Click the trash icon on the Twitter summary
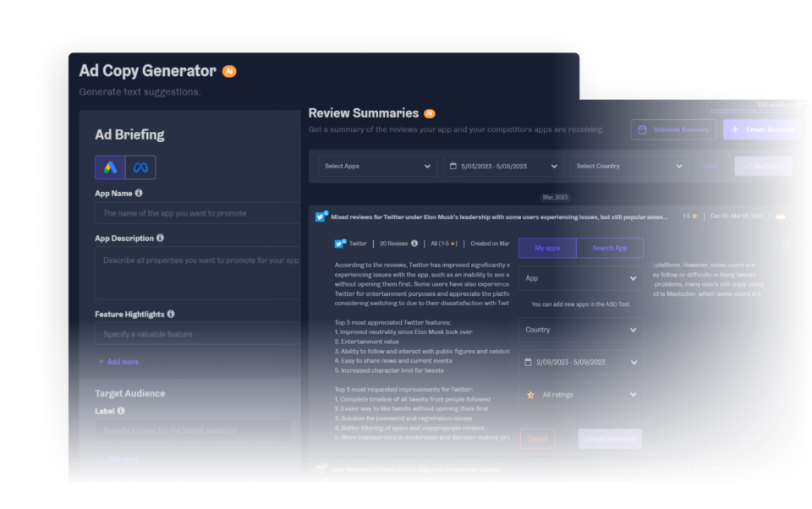This screenshot has height=509, width=812. tap(786, 244)
